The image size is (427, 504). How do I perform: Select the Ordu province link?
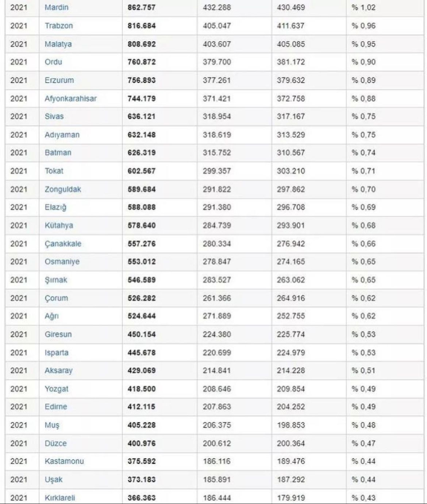53,62
